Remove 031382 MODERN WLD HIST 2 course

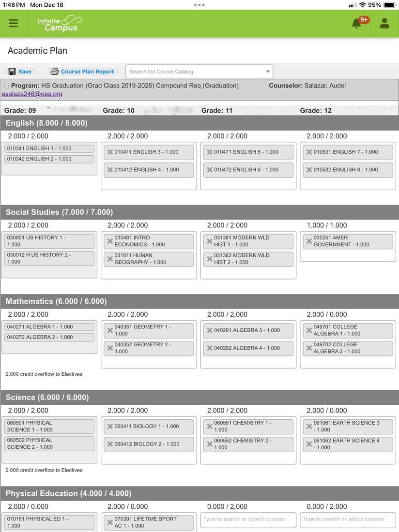210,259
